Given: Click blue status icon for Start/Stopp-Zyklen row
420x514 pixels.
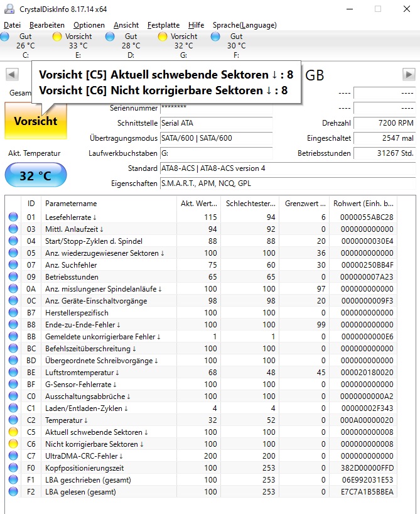Looking at the screenshot, I should (x=13, y=241).
